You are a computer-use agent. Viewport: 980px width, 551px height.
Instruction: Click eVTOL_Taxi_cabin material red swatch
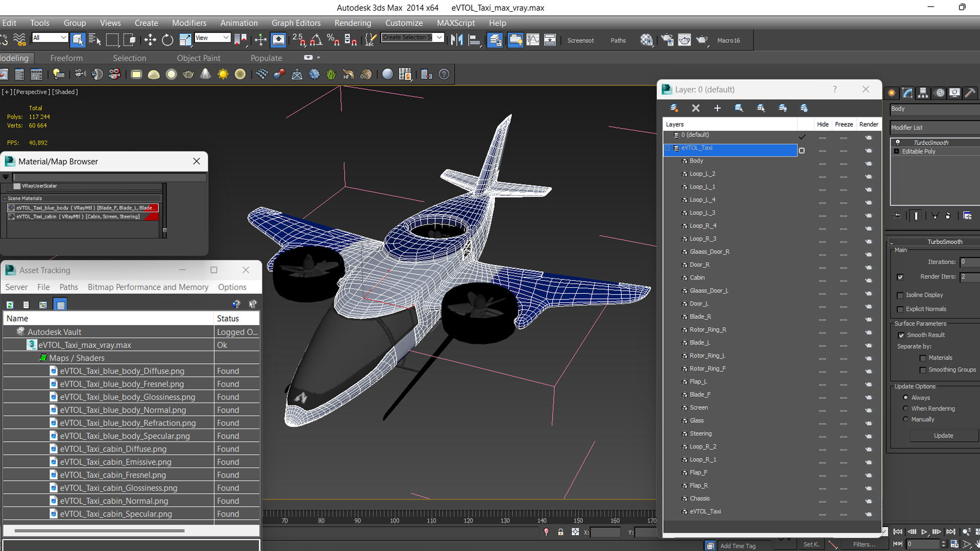152,217
